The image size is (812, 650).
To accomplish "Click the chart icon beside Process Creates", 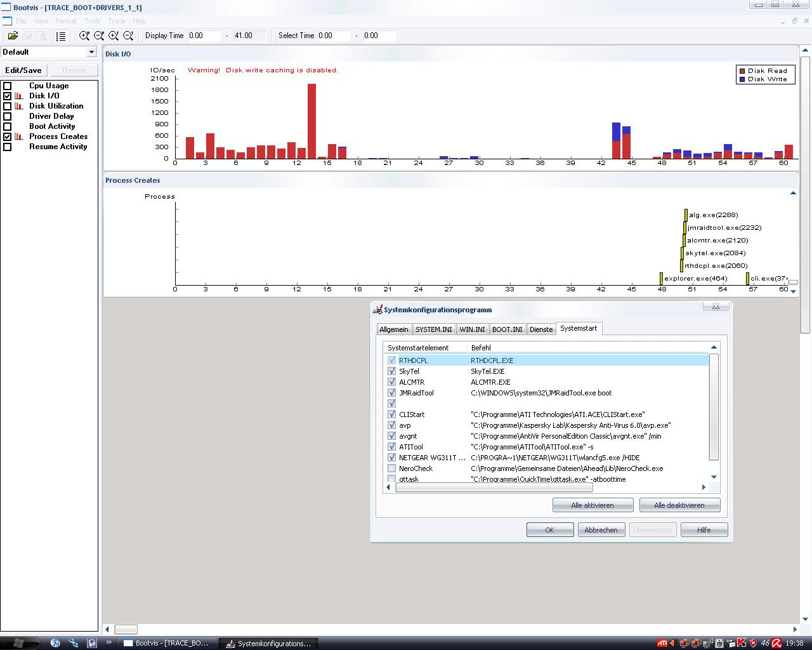I will (19, 136).
